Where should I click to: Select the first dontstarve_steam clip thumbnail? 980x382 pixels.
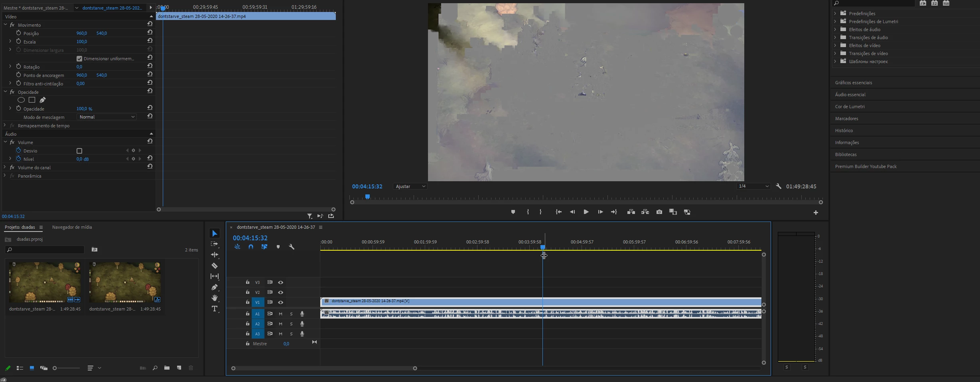pyautogui.click(x=45, y=282)
